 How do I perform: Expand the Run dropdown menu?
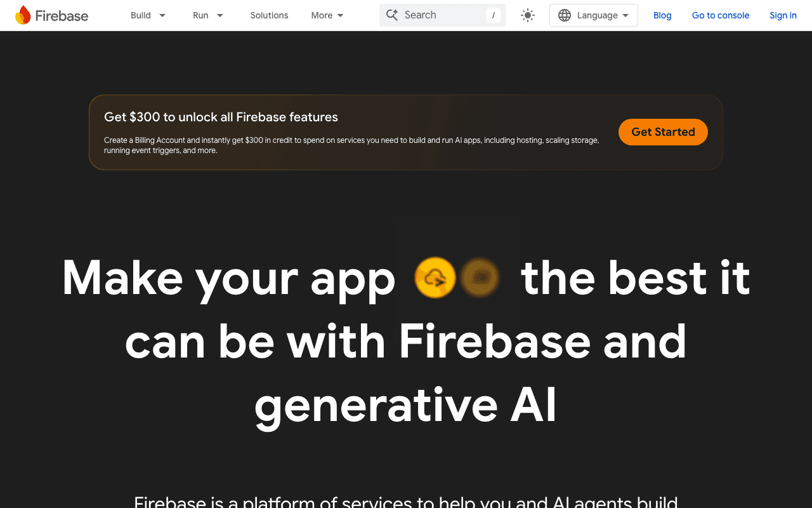[208, 15]
